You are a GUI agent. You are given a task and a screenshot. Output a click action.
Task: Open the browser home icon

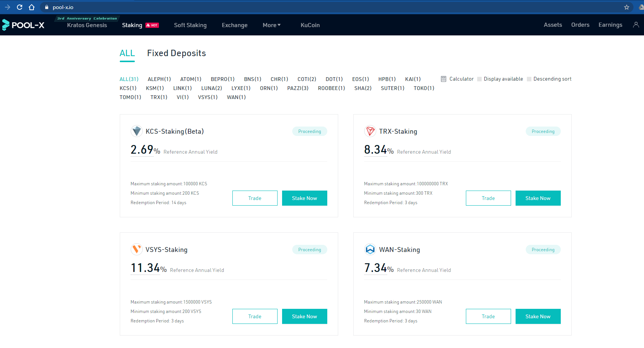(32, 7)
